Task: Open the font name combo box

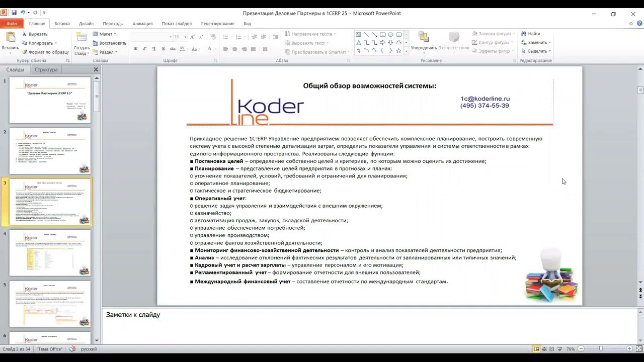Action: coord(151,37)
